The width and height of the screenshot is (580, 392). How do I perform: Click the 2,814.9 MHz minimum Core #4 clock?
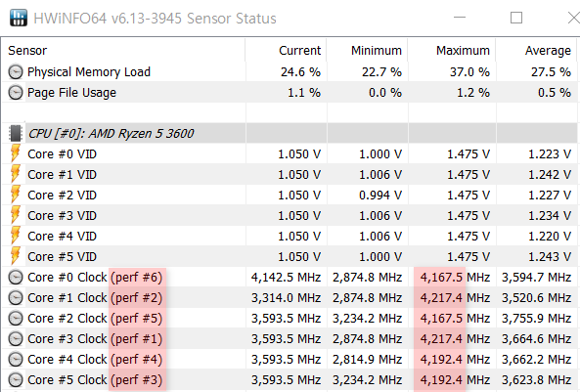(x=367, y=360)
